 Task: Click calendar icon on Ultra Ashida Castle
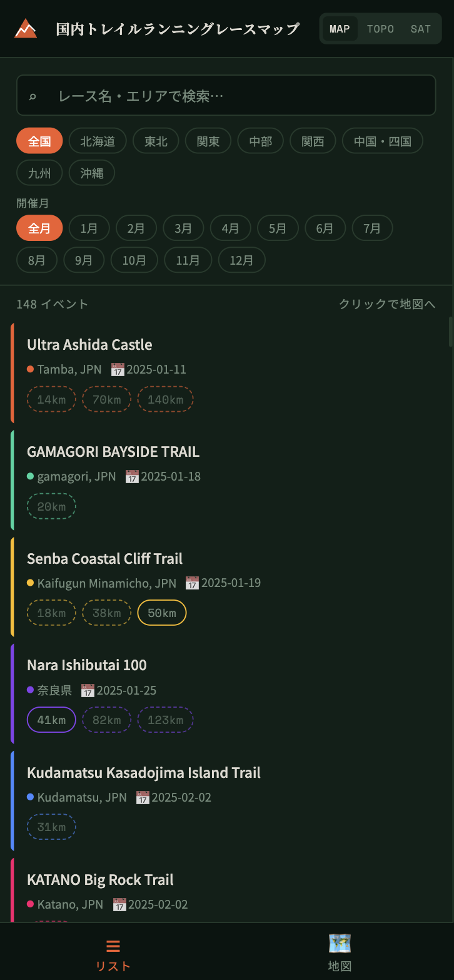118,369
